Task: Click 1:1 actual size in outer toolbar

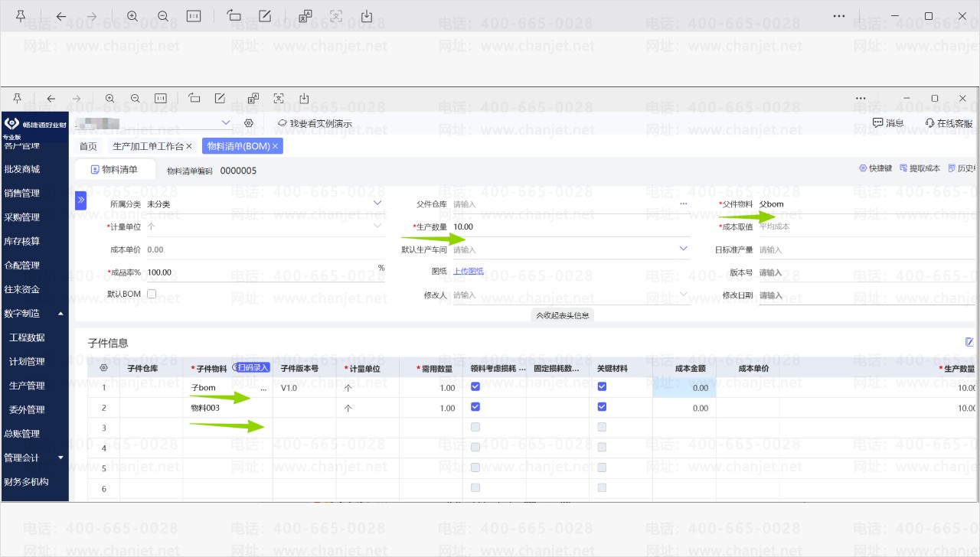Action: (x=194, y=16)
